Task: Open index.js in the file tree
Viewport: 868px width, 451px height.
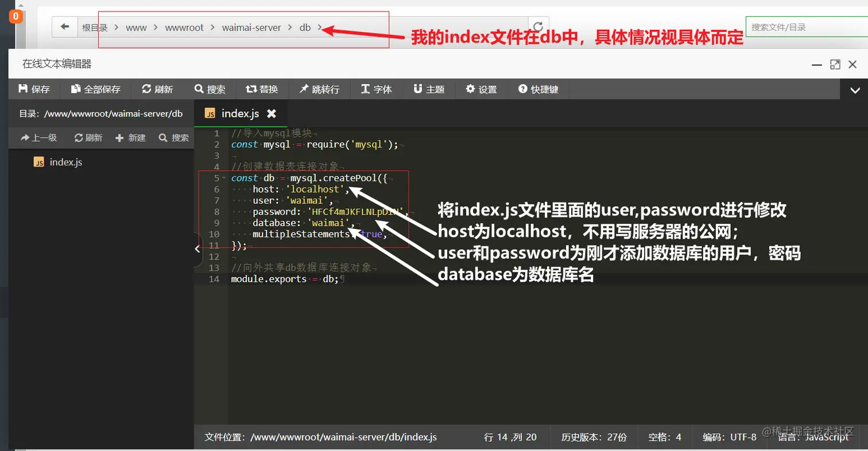Action: coord(65,162)
